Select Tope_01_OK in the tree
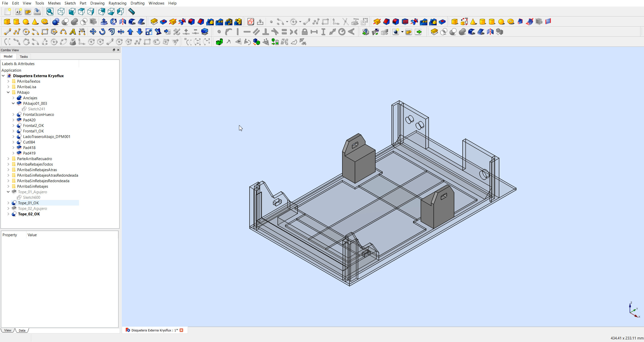 click(28, 203)
